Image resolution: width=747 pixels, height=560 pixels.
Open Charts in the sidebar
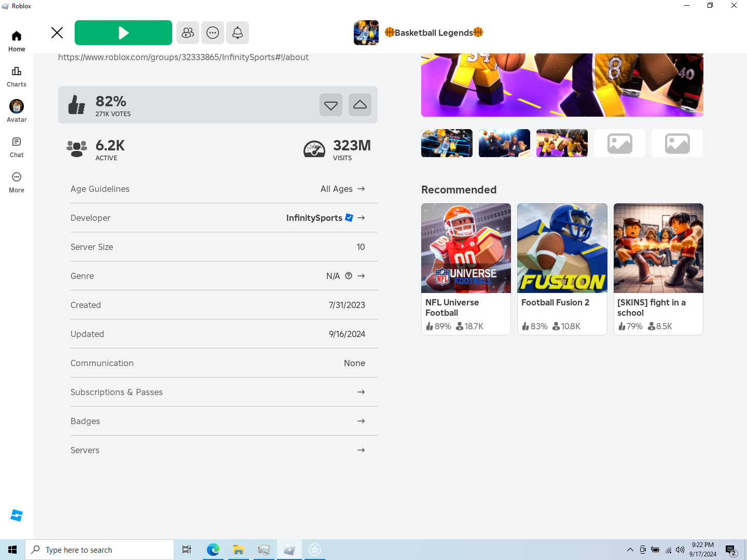coord(17,76)
